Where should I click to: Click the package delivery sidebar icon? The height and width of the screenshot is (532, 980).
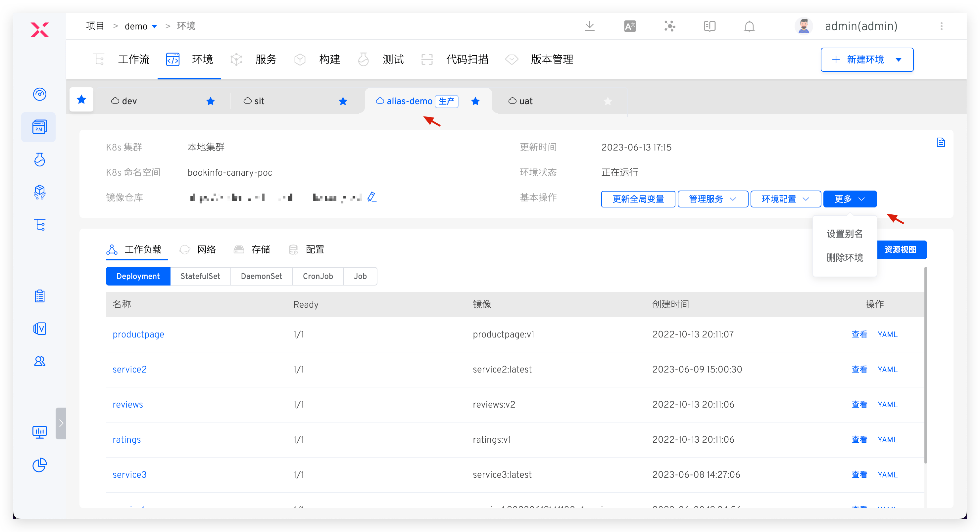coord(40,192)
